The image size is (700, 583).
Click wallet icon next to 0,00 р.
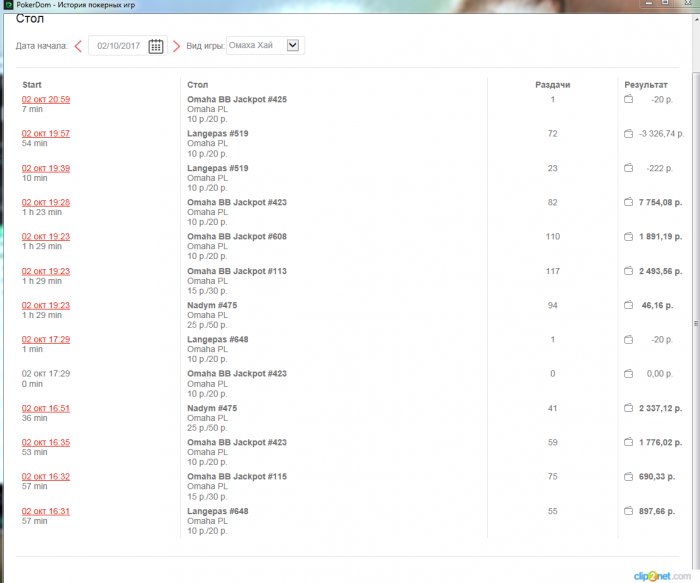[x=629, y=374]
